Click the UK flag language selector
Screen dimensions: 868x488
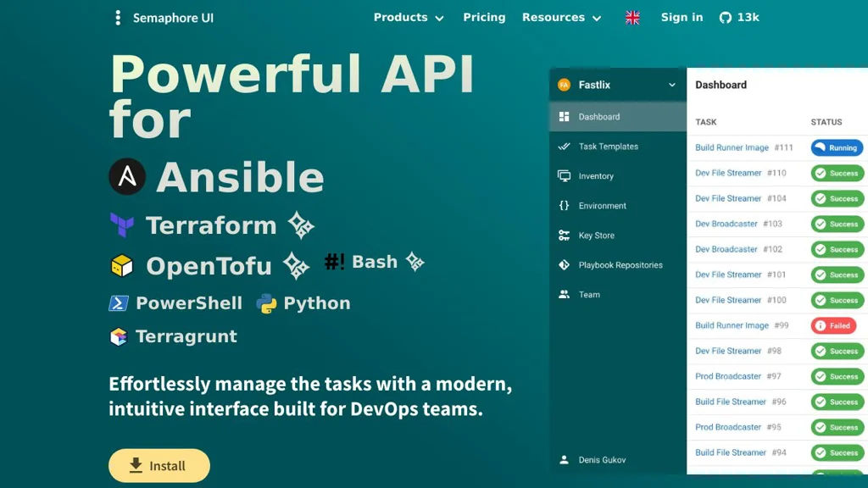632,18
